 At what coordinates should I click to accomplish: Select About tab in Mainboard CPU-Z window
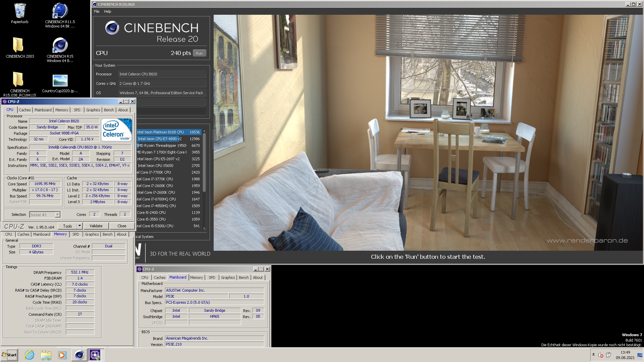point(258,278)
